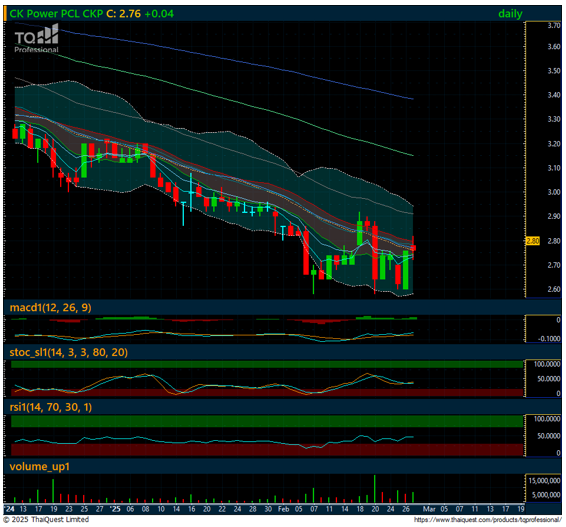Click the 3.70 price axis label

click(x=554, y=25)
